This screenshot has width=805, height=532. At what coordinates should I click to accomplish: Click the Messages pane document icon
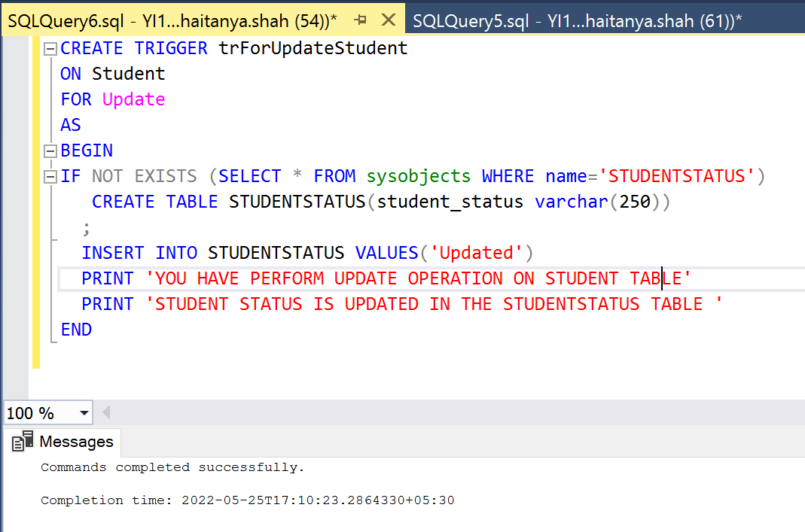[x=23, y=442]
